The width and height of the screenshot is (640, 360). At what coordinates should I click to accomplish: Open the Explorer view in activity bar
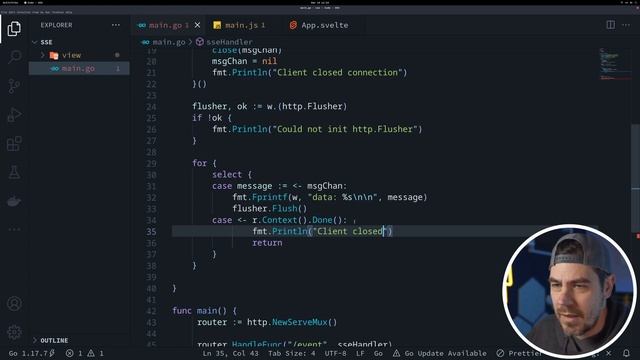tap(14, 28)
